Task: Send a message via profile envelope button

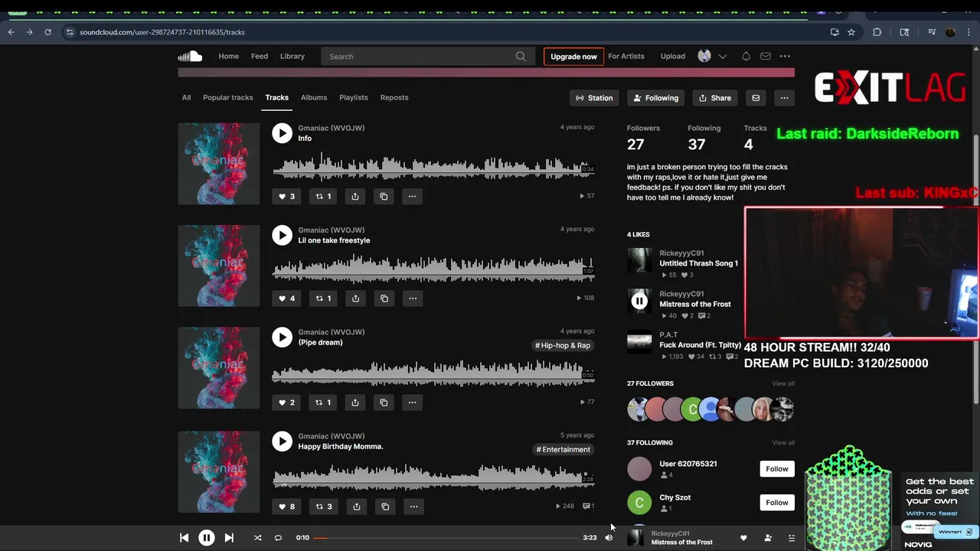Action: click(756, 98)
